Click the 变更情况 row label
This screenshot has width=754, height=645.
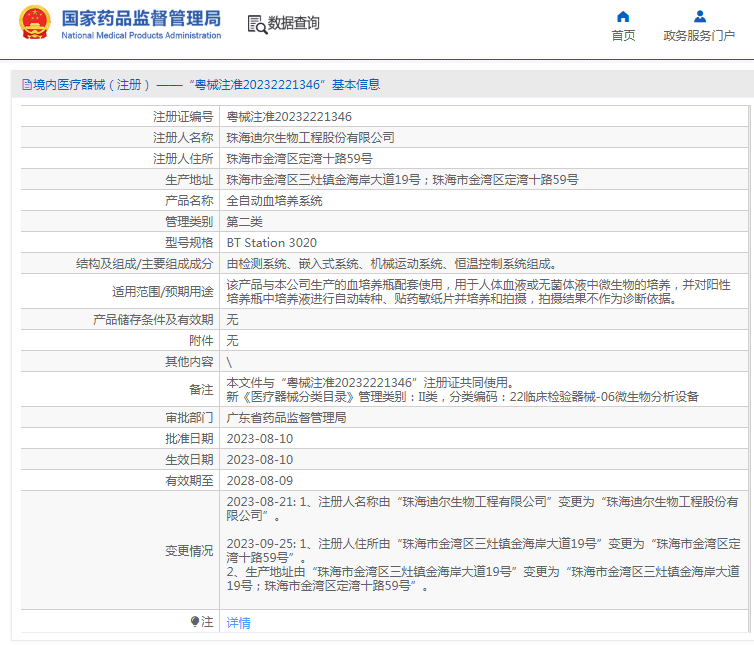(189, 551)
